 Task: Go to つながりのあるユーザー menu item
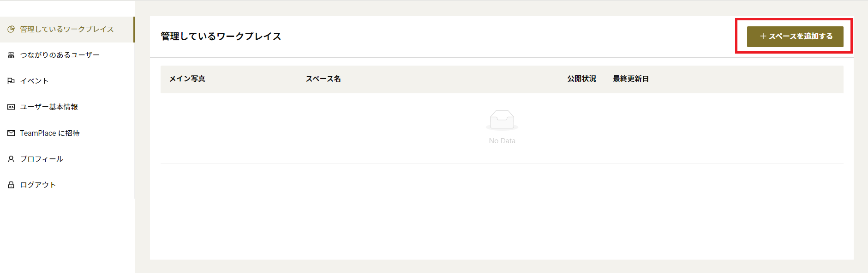(x=60, y=55)
